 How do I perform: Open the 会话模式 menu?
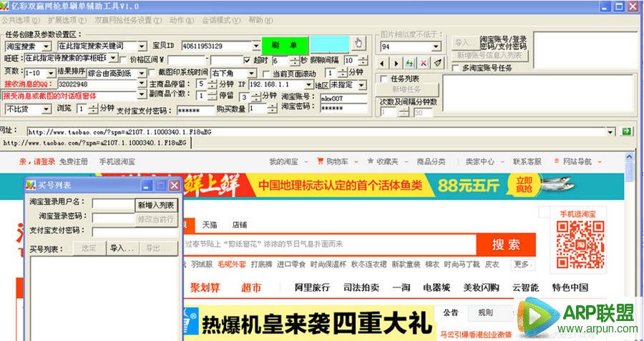click(221, 20)
